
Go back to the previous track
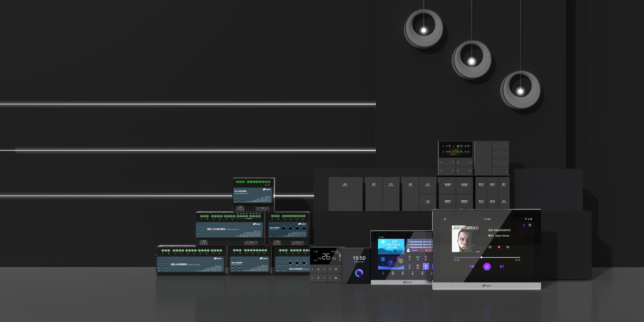[x=472, y=266]
